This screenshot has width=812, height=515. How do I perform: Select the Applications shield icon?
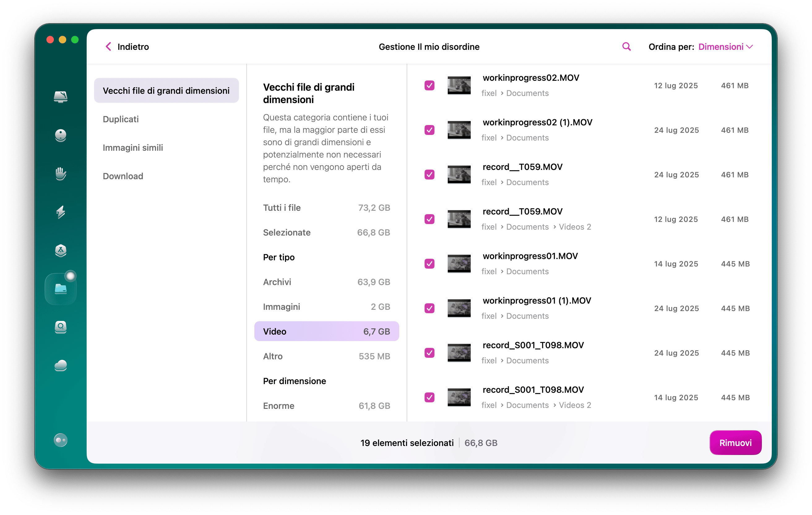pyautogui.click(x=61, y=251)
